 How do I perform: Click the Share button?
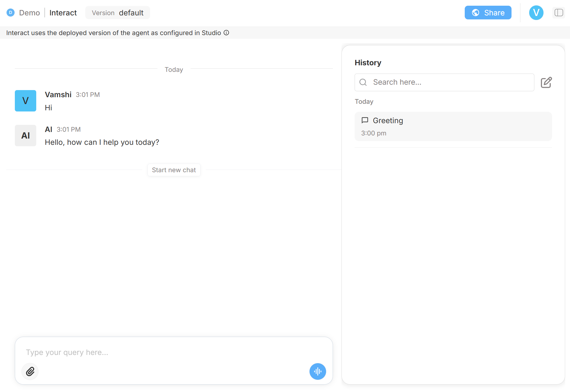coord(488,13)
